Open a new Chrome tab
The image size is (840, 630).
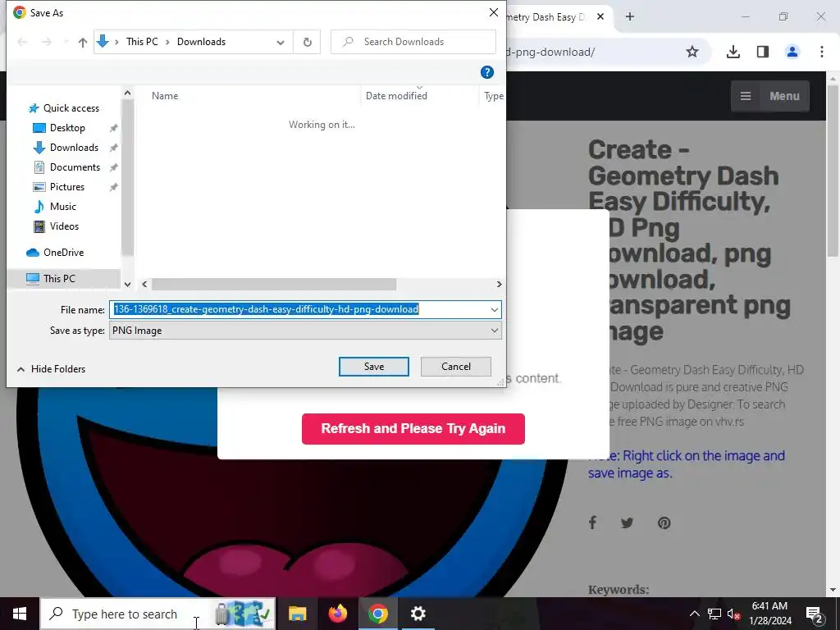pos(630,16)
